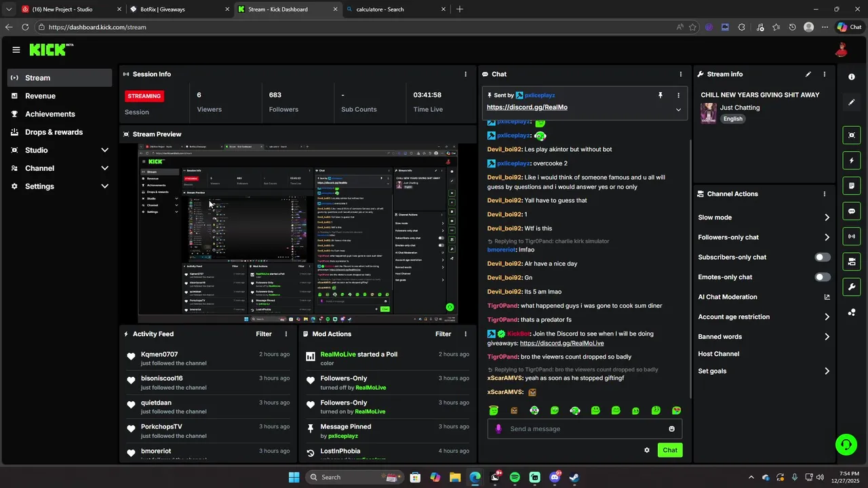Open the emoji picker in message box
Screen dimensions: 868x488
click(672, 428)
